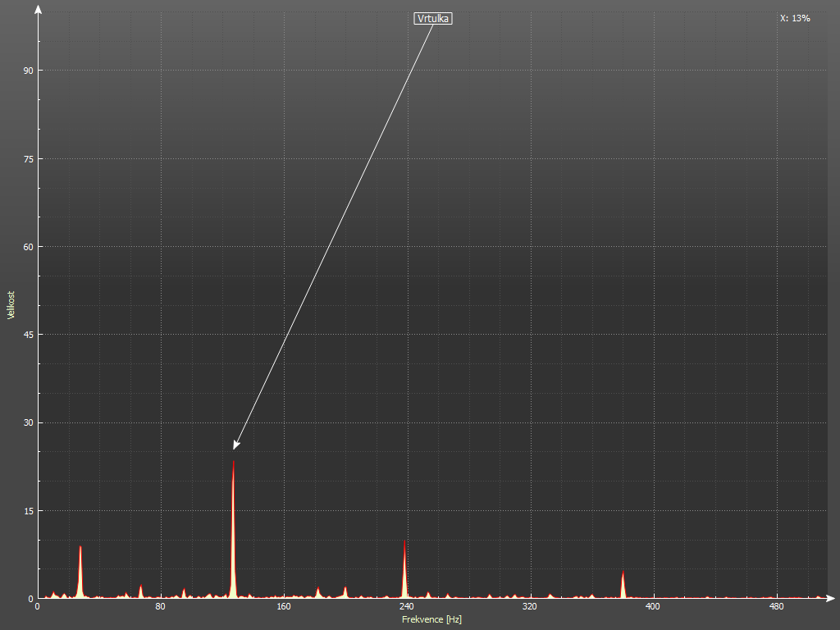Image resolution: width=840 pixels, height=630 pixels.
Task: Click the 480 tick label on frequency axis
Action: coord(776,607)
